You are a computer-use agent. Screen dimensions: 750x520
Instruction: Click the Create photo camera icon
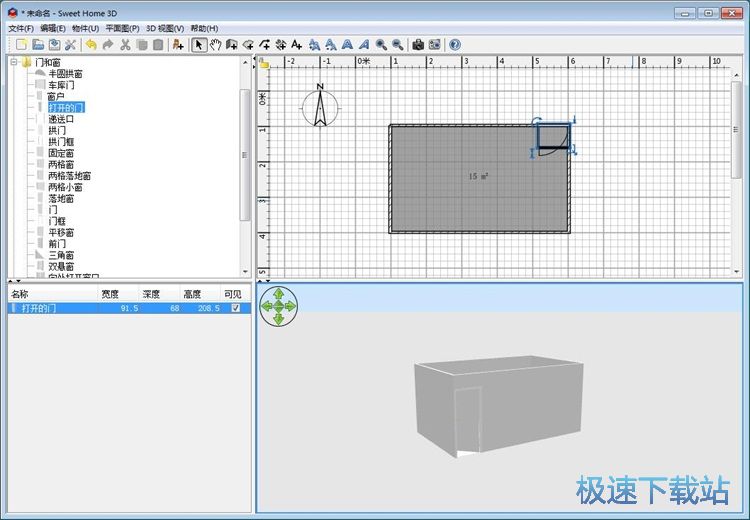click(418, 45)
